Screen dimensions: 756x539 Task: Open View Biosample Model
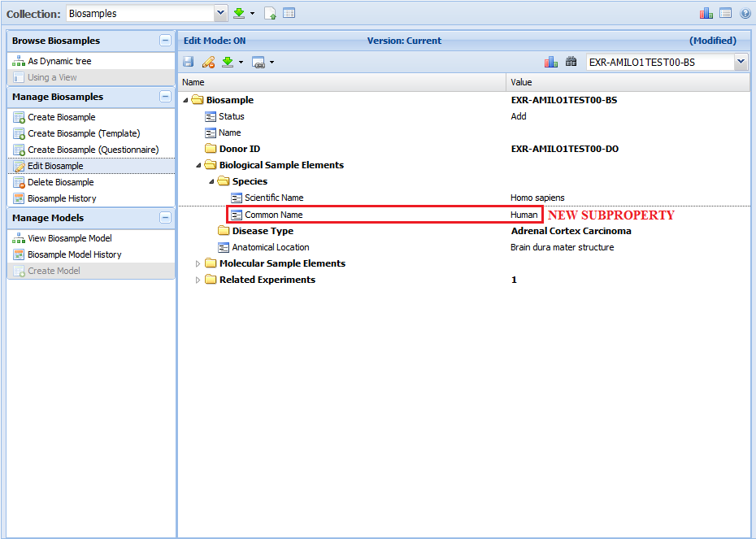coord(69,238)
